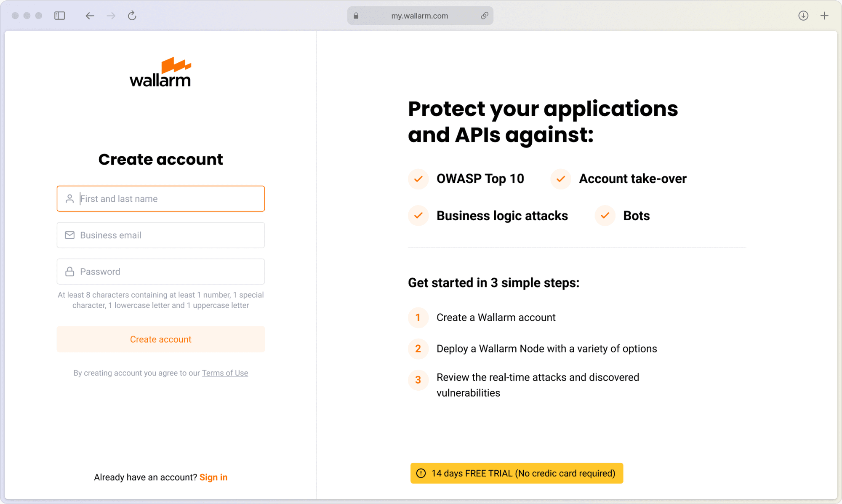Click the padlock icon in URL bar
The image size is (842, 504).
coord(356,16)
